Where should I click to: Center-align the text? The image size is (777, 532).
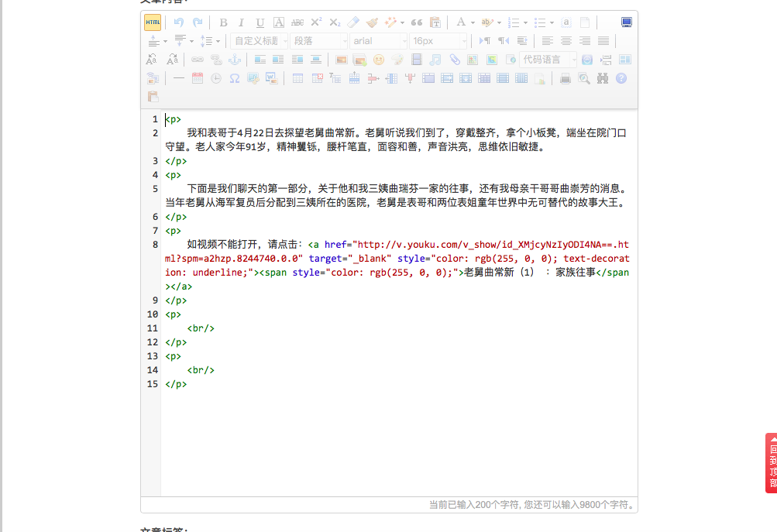click(566, 40)
